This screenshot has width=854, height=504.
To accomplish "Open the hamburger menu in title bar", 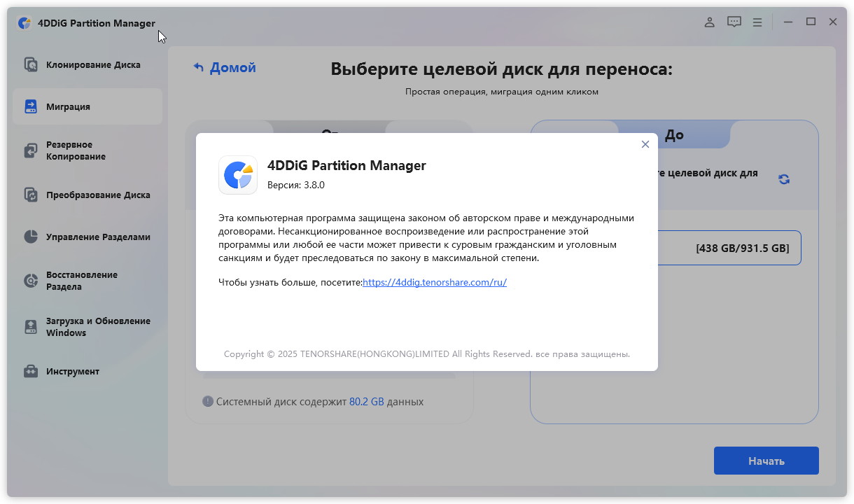I will pyautogui.click(x=757, y=22).
